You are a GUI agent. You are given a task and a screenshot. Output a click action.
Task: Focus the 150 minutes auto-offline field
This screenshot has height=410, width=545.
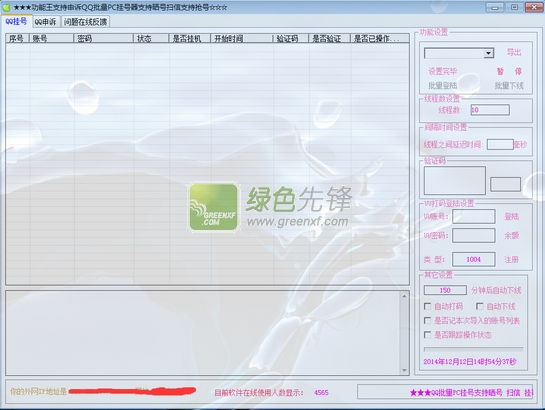click(x=445, y=290)
